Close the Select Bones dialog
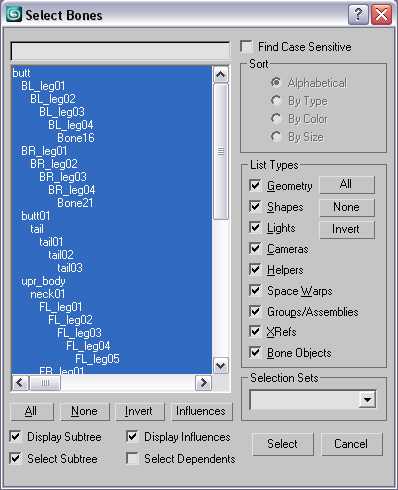The image size is (398, 490). (x=382, y=15)
